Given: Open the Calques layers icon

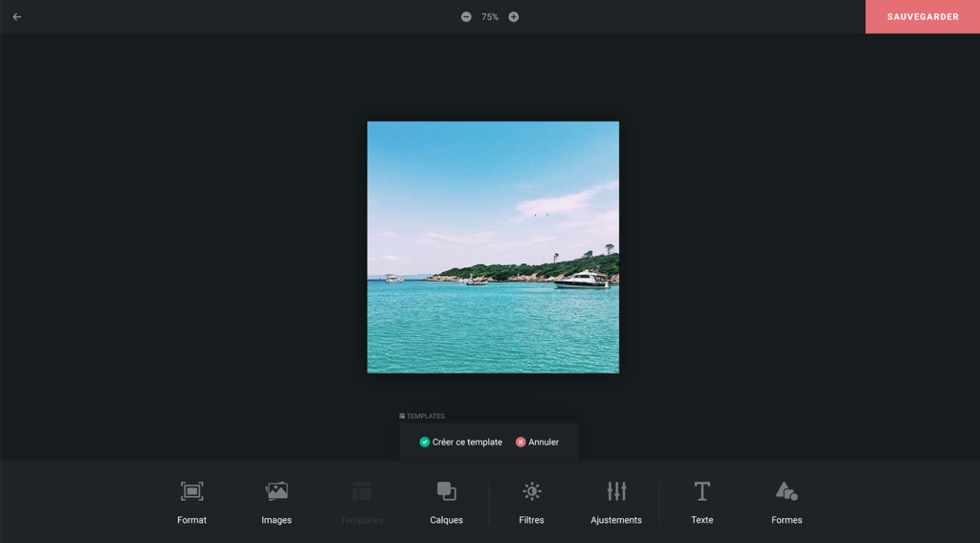Looking at the screenshot, I should pos(446,491).
